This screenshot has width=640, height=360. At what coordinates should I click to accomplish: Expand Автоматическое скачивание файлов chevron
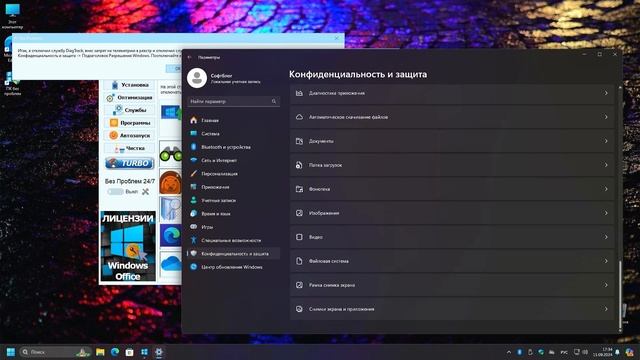click(606, 117)
